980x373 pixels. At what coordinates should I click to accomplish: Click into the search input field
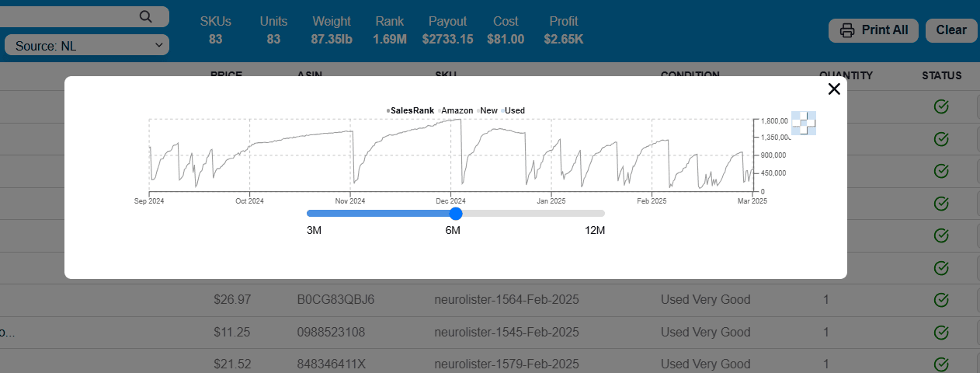pos(70,17)
